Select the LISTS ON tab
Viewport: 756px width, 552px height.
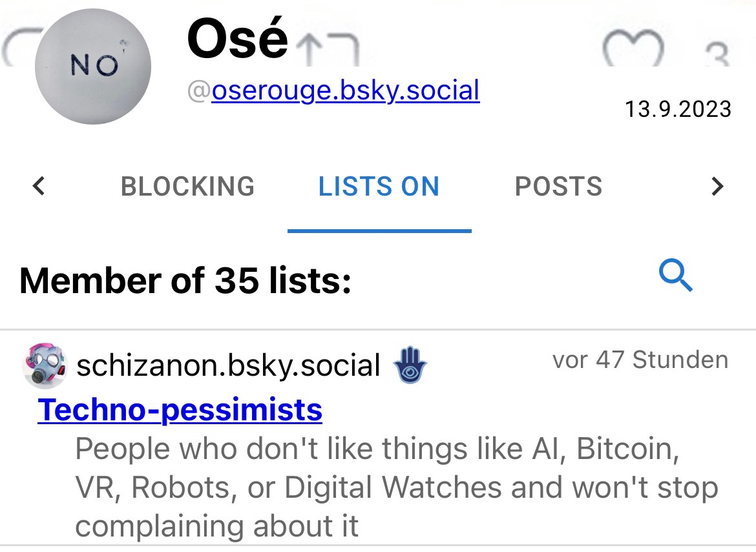(x=379, y=187)
